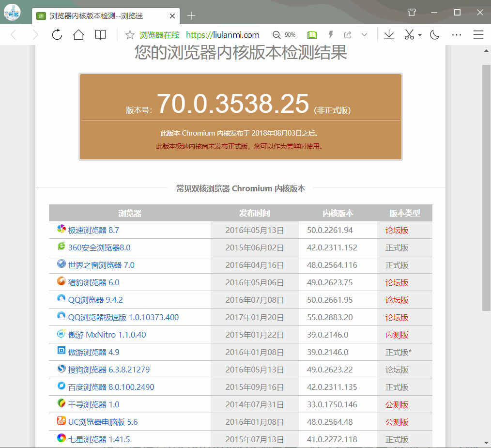Bookmark this page with star icon
The width and height of the screenshot is (491, 448).
(x=130, y=35)
